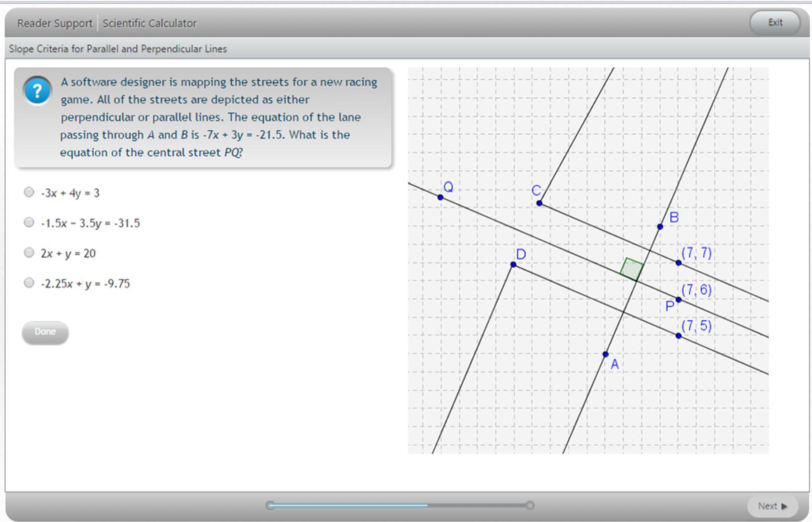Click point B on the graph
812x522 pixels.
pyautogui.click(x=660, y=227)
